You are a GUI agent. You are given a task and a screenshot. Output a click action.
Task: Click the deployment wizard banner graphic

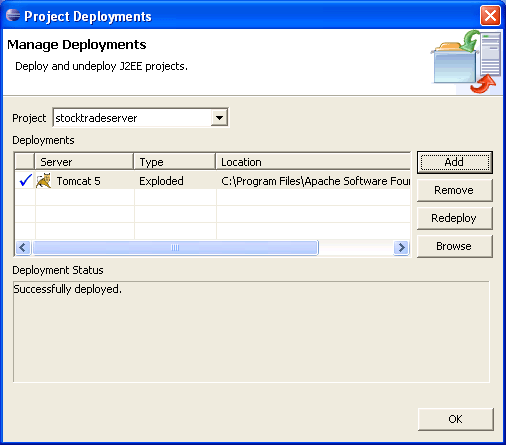coord(466,62)
